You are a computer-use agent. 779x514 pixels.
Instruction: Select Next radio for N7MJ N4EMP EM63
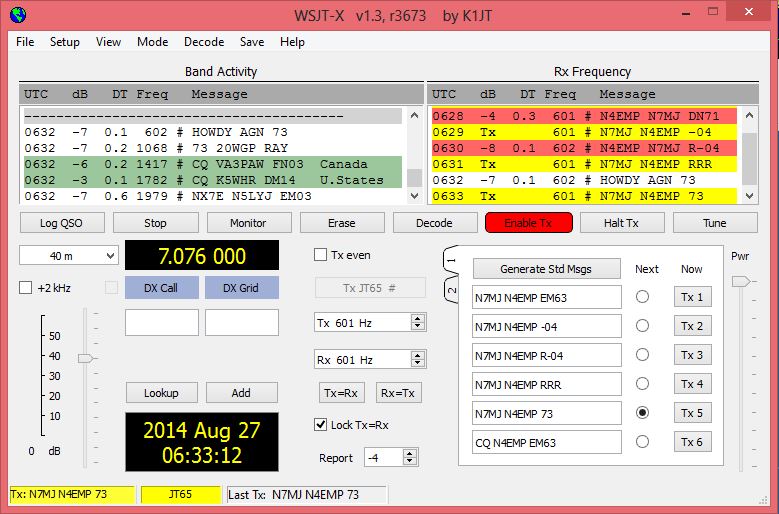(642, 297)
